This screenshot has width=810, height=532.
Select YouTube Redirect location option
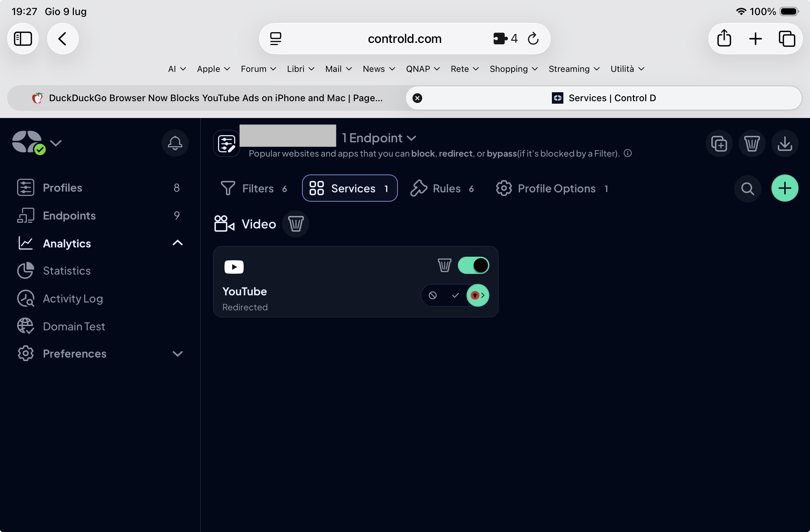tap(478, 295)
